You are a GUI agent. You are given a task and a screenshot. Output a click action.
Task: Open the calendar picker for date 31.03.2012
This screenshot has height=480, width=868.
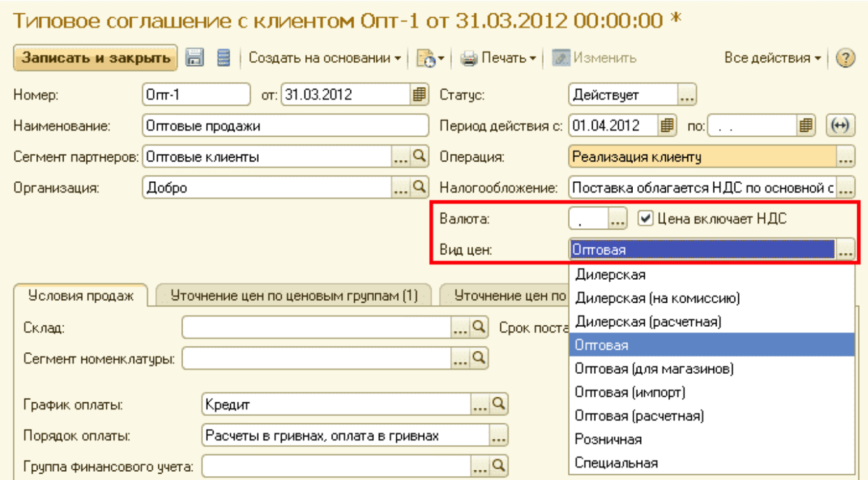pos(418,95)
